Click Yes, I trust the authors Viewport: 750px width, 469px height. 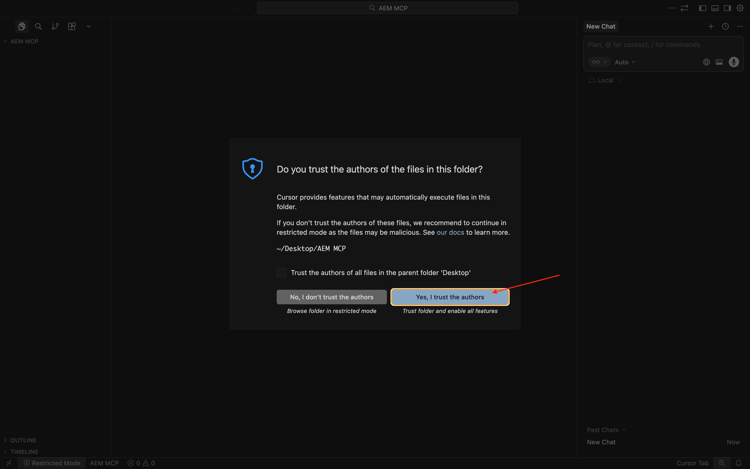pyautogui.click(x=450, y=297)
